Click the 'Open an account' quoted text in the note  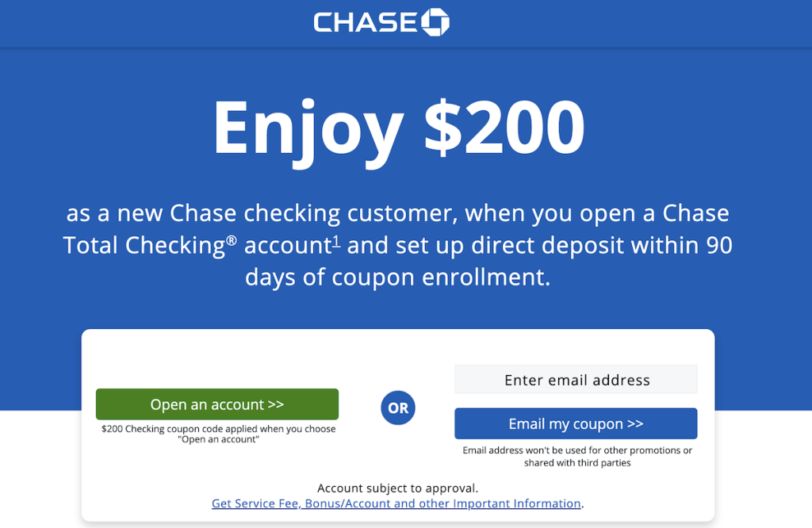(219, 439)
